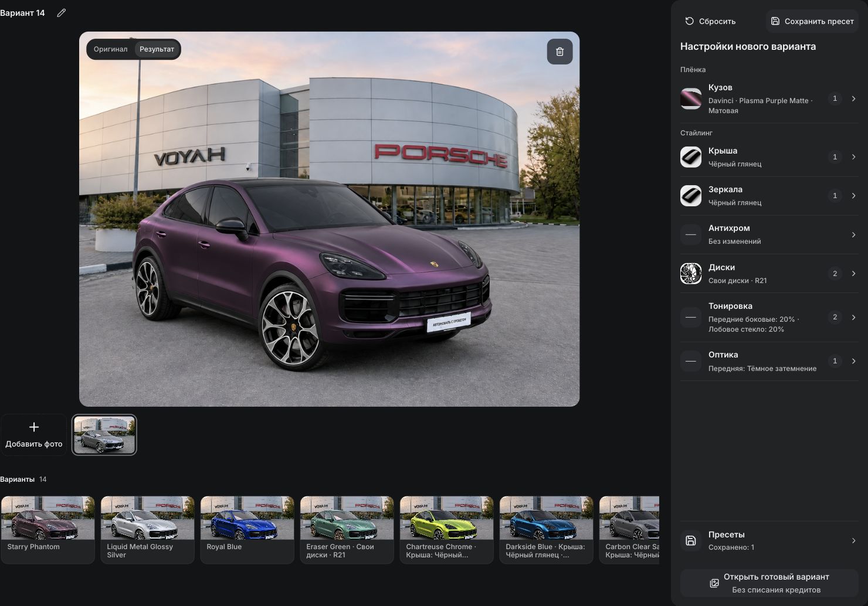The height and width of the screenshot is (606, 868).
Task: Click the Добавить фото button
Action: (34, 435)
